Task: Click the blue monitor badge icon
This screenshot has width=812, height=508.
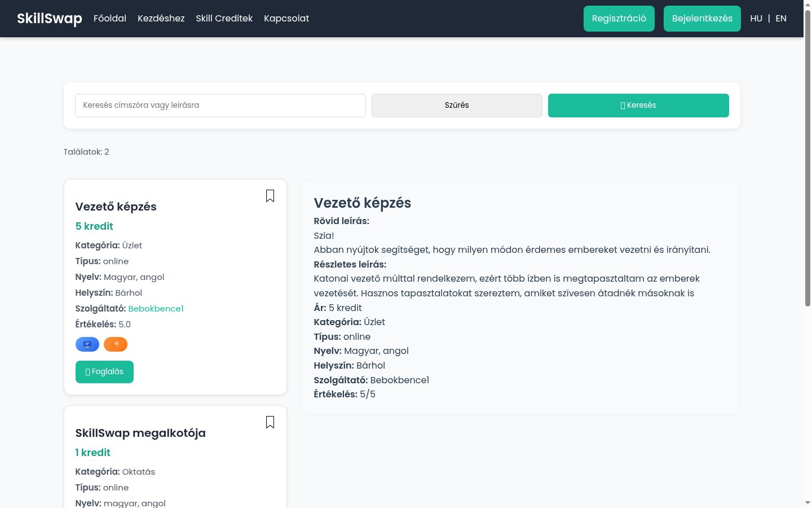Action: (87, 344)
